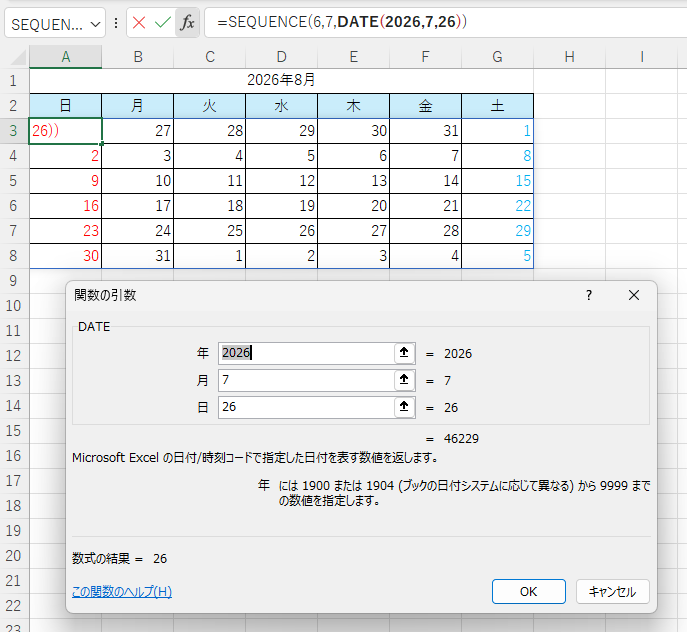This screenshot has height=632, width=687.
Task: Click the blue 15 in column G
Action: [x=497, y=181]
